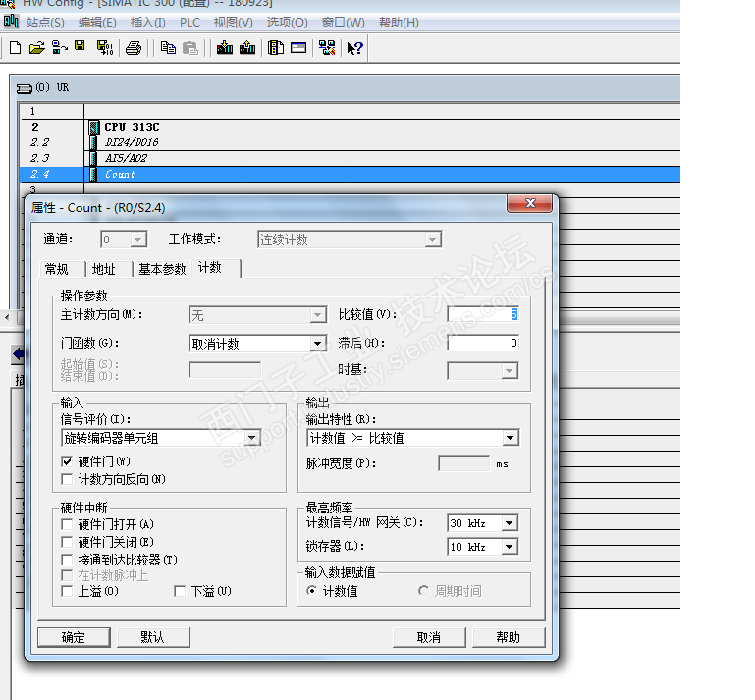Screen dimensions: 755x700
Task: Click the 默认 button
Action: [152, 637]
